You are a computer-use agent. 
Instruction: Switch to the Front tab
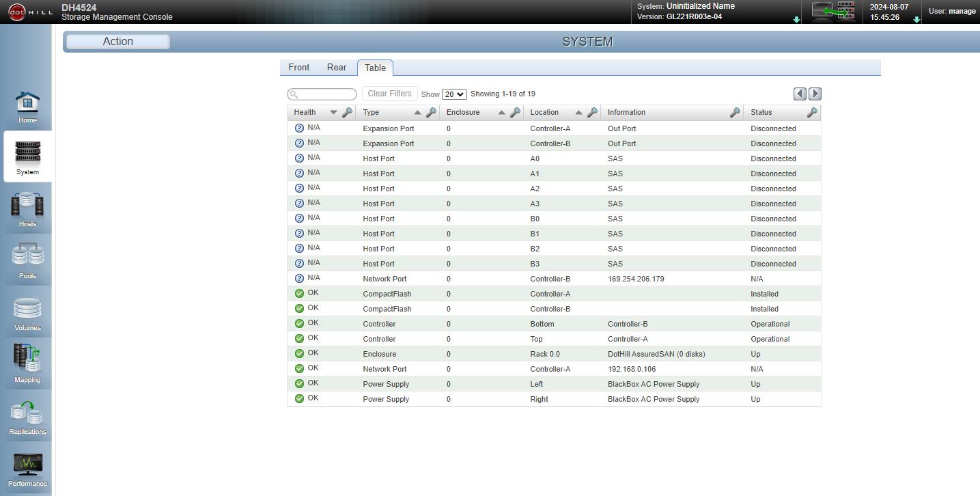(299, 68)
